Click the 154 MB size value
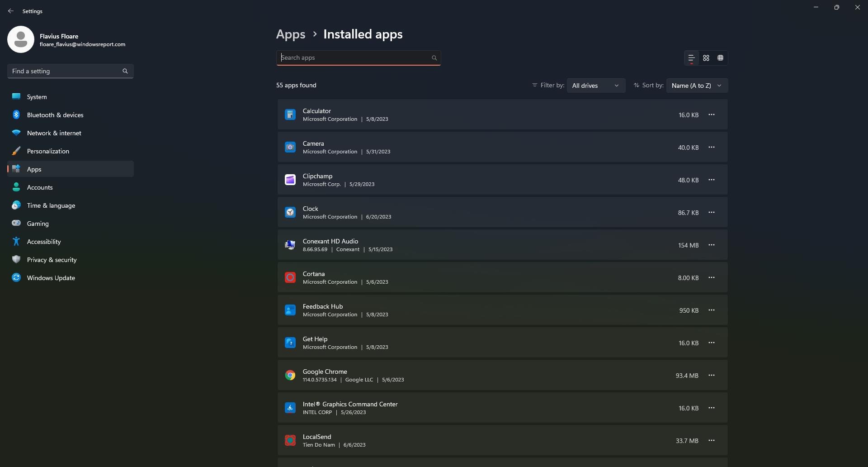This screenshot has width=868, height=467. [x=688, y=245]
